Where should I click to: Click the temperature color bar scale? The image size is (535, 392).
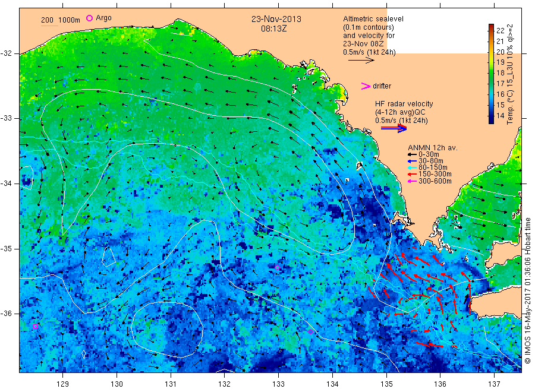pyautogui.click(x=492, y=74)
